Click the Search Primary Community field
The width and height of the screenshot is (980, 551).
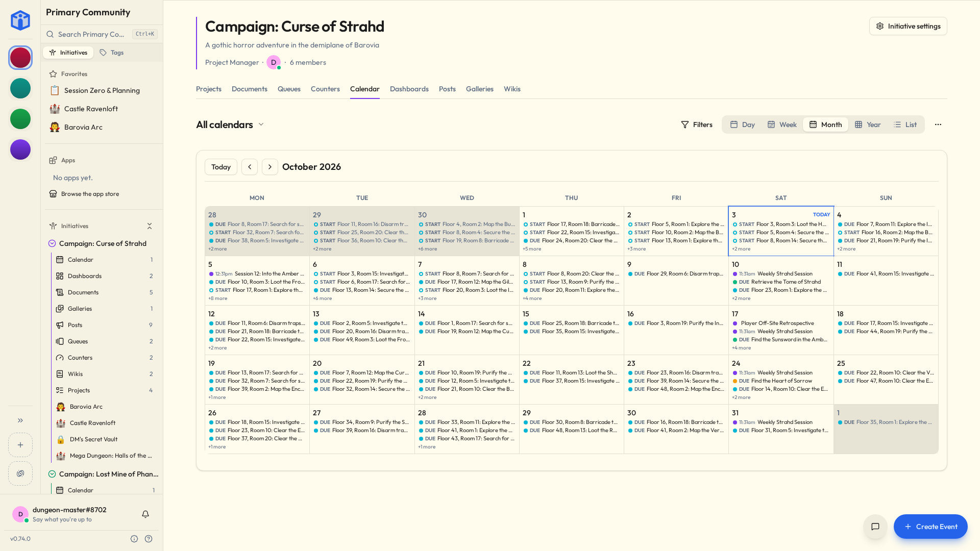pos(102,34)
